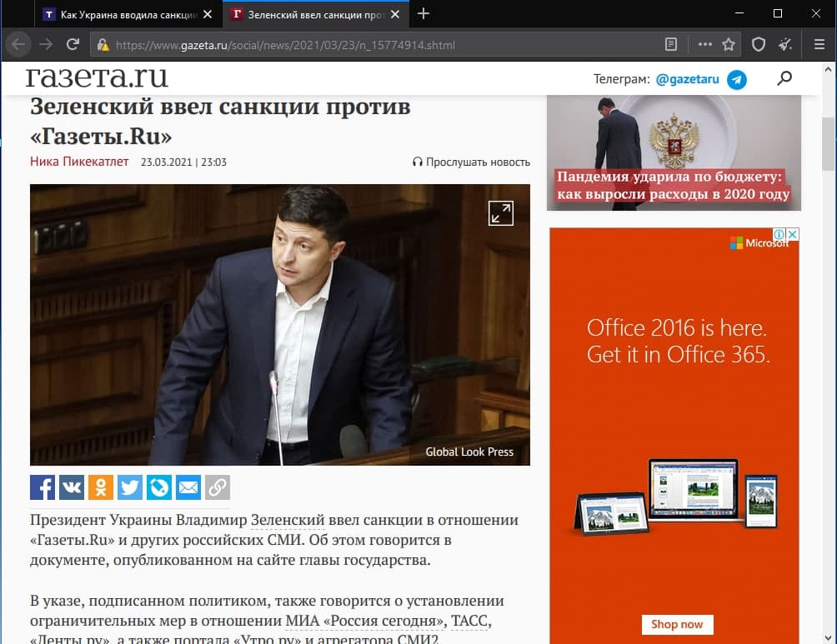Switch to tab "Как Украина вводила санкции"
Image resolution: width=837 pixels, height=644 pixels.
(x=127, y=14)
